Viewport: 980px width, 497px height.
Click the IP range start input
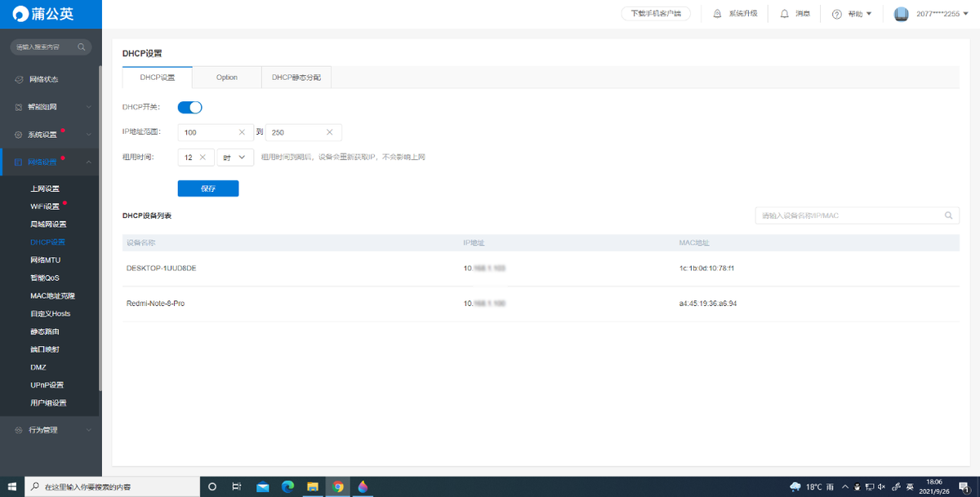tap(215, 132)
